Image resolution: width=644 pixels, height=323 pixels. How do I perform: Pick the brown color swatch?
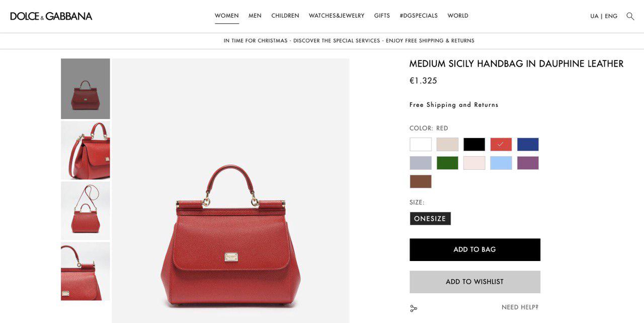click(421, 181)
